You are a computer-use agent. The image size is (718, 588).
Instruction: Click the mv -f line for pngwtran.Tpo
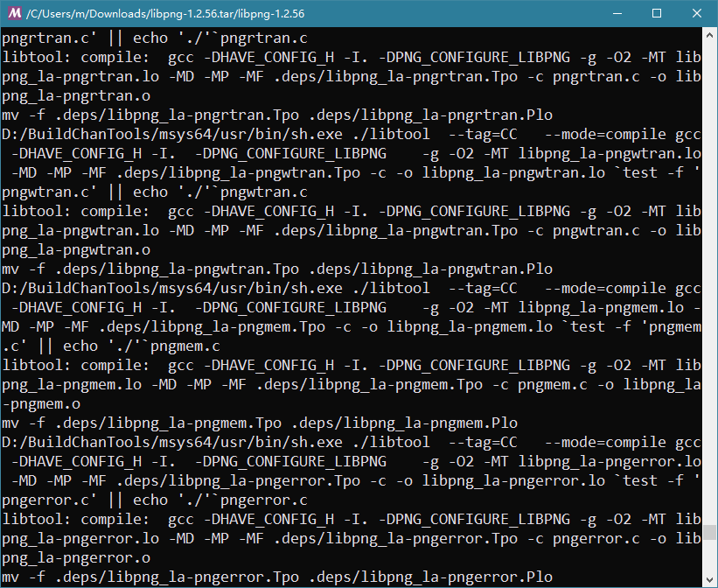tap(276, 269)
